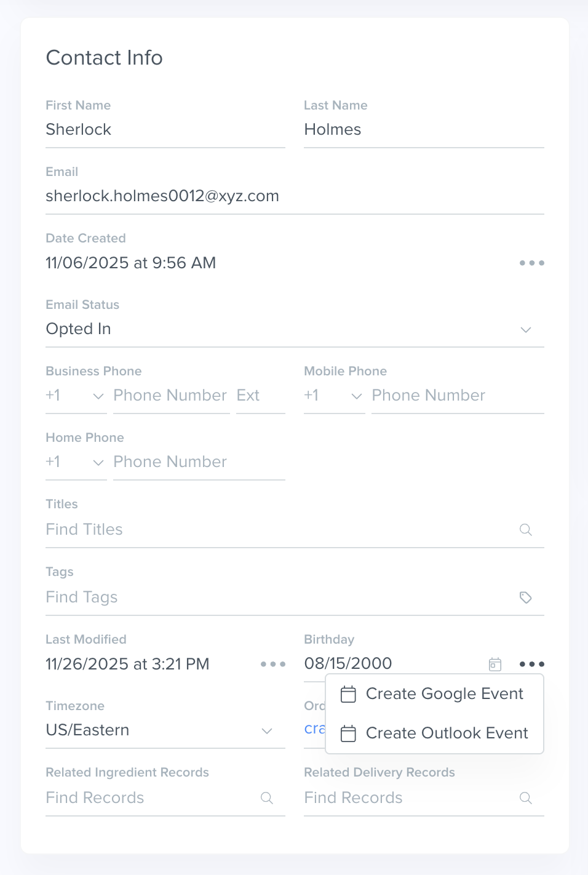
Task: Click the Related Delivery Records search icon
Action: tap(525, 798)
